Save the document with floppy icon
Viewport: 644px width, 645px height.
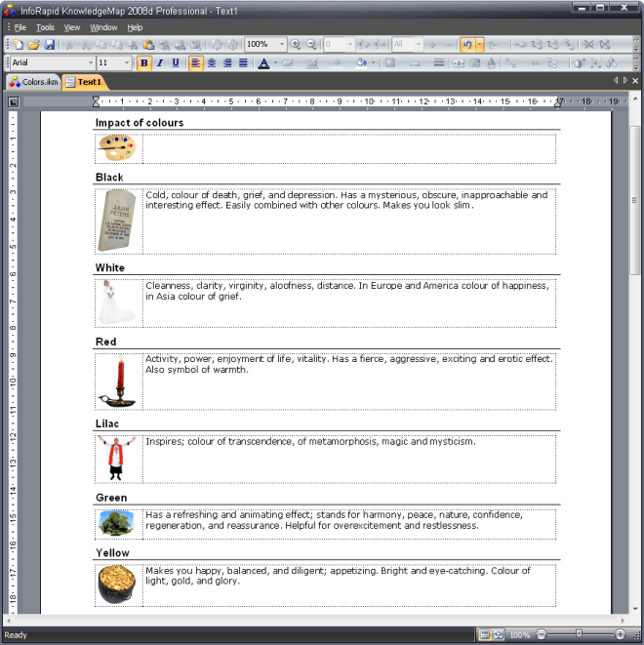pyautogui.click(x=50, y=45)
